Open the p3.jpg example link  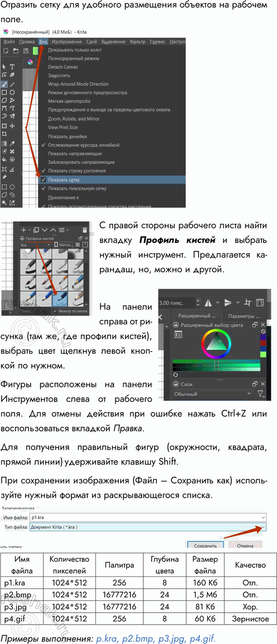click(172, 638)
